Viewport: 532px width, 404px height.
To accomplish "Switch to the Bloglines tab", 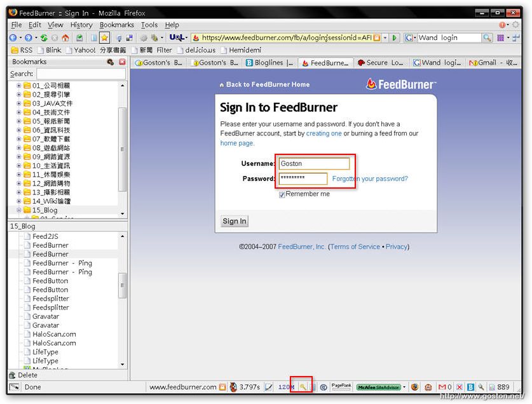I will point(269,63).
